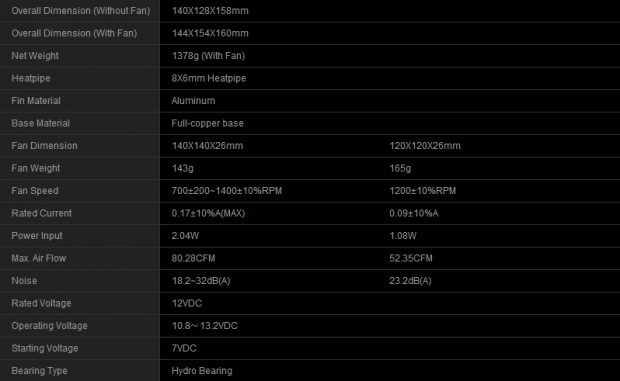
Task: Click the Rated Current row label
Action: tap(42, 213)
